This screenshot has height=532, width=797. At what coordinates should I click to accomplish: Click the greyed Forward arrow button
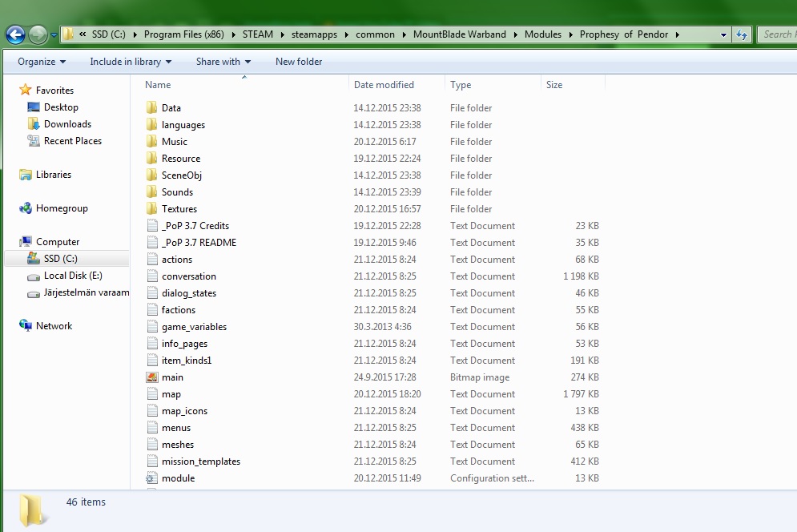coord(38,34)
